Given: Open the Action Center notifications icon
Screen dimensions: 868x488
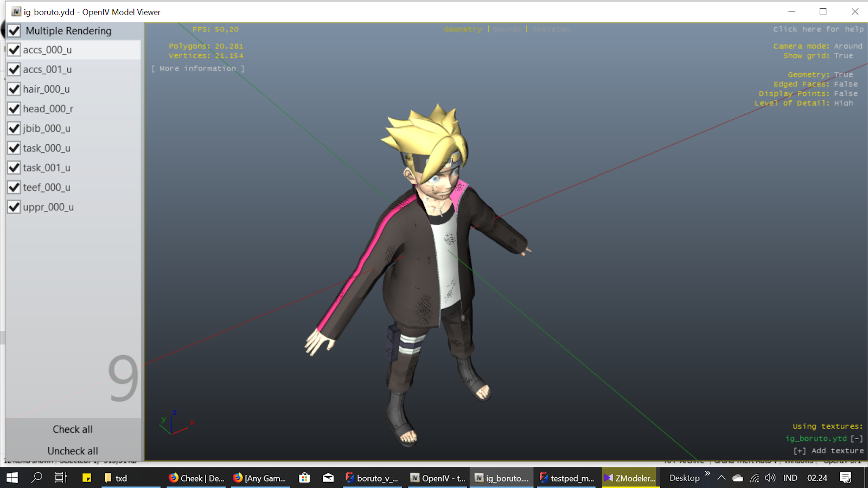Looking at the screenshot, I should (x=845, y=478).
